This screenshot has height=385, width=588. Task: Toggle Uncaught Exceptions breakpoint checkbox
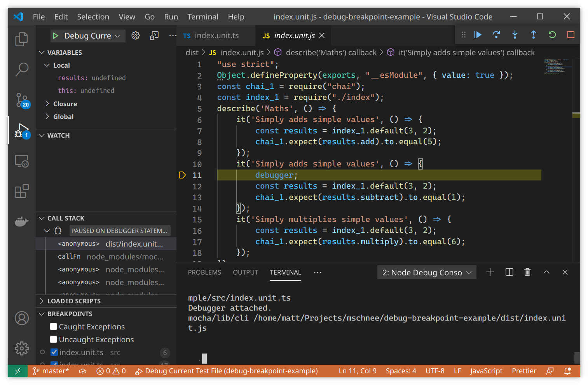tap(54, 339)
